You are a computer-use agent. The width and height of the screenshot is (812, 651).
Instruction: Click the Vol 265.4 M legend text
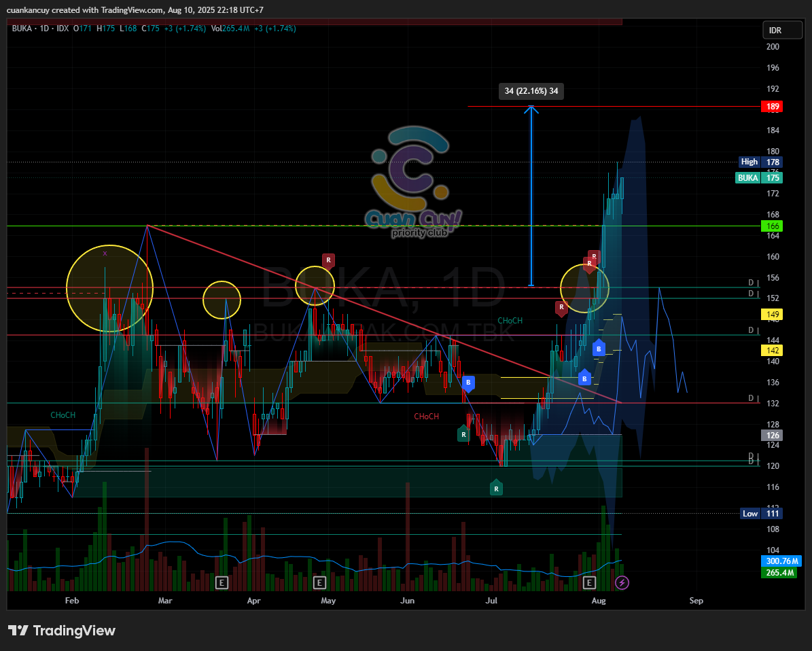tap(230, 29)
